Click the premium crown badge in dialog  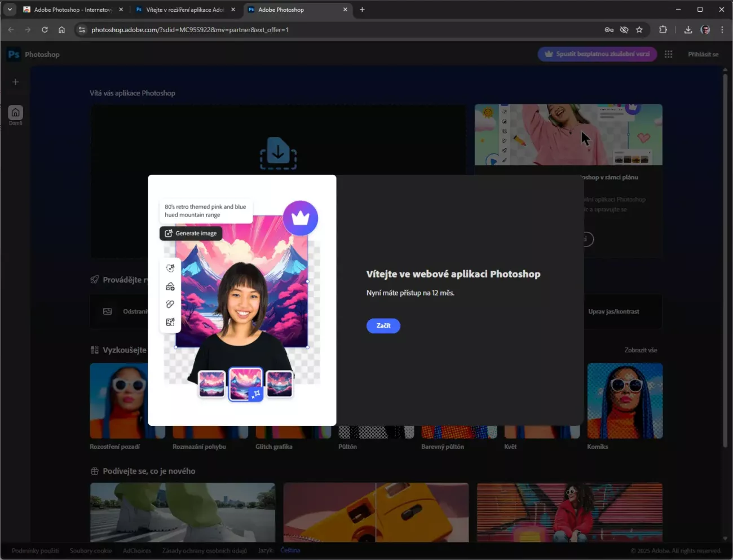click(x=301, y=218)
